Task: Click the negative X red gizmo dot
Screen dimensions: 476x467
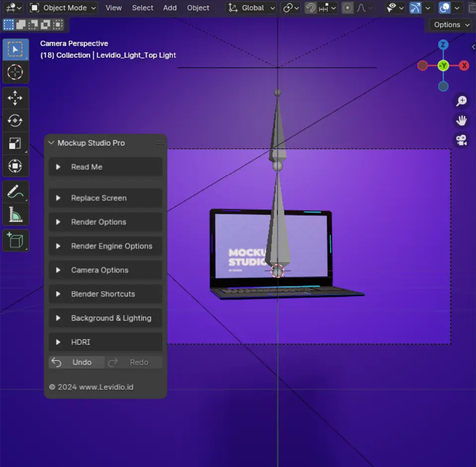Action: pos(422,65)
